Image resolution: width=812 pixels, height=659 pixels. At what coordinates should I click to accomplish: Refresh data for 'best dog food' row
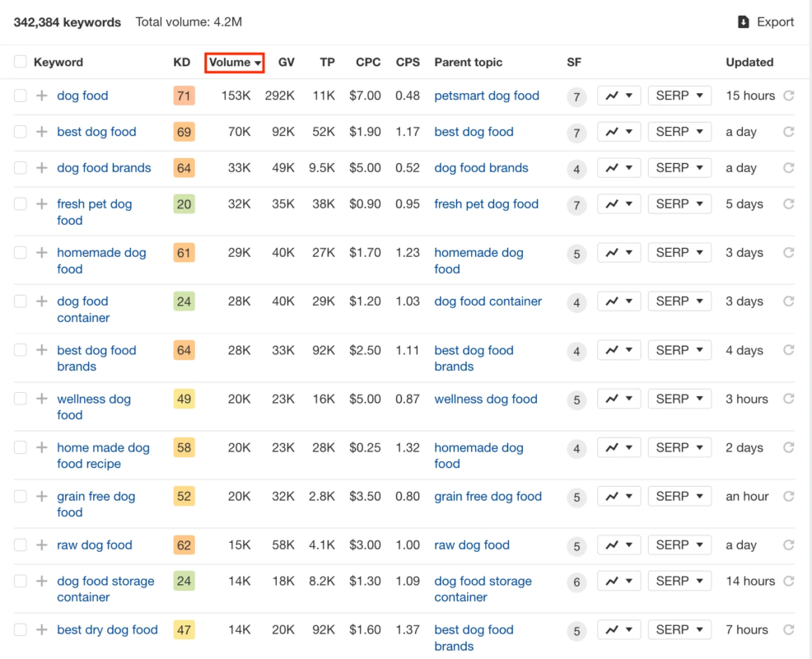point(789,132)
